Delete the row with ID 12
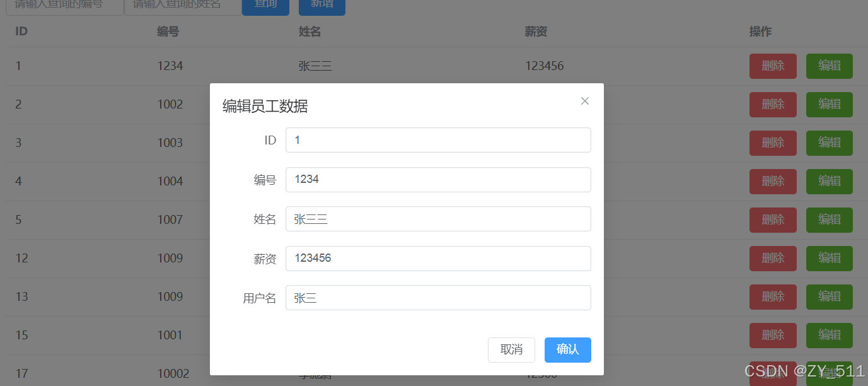This screenshot has height=386, width=868. (x=773, y=259)
